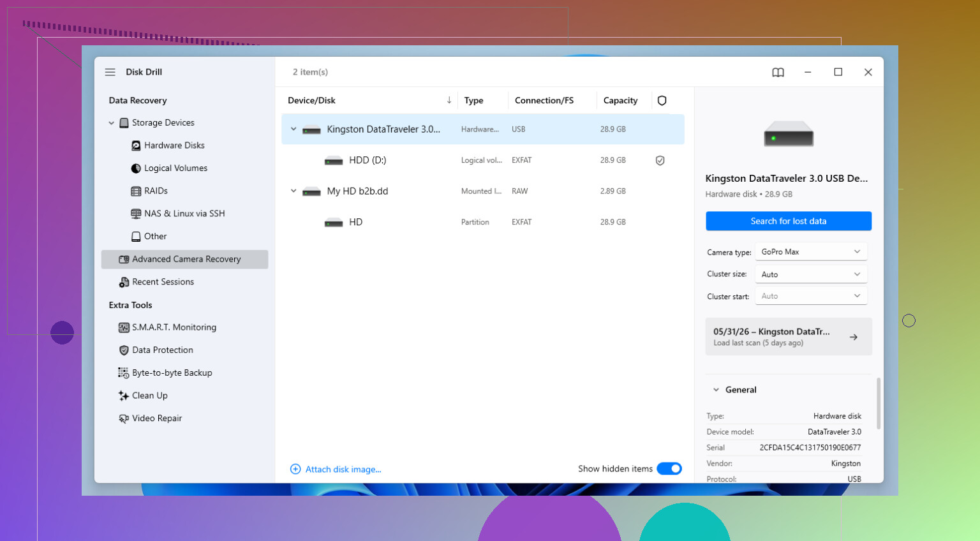
Task: Click the Video Repair icon
Action: [124, 419]
